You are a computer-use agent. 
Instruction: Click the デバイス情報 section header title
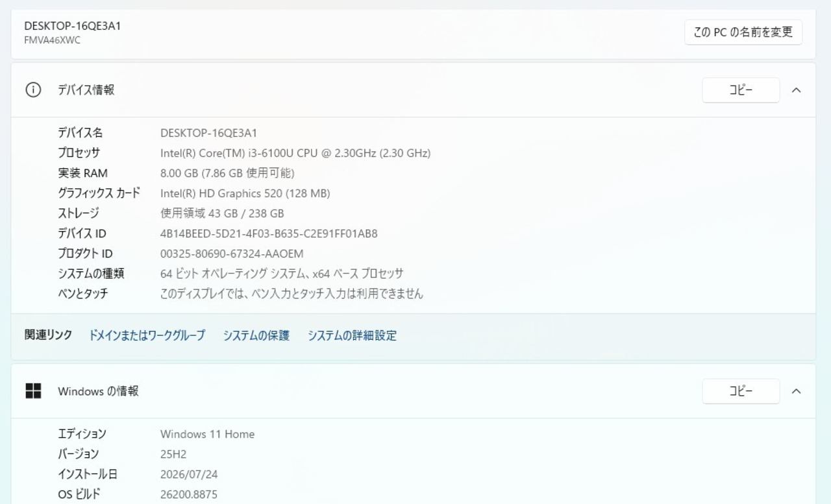[86, 90]
